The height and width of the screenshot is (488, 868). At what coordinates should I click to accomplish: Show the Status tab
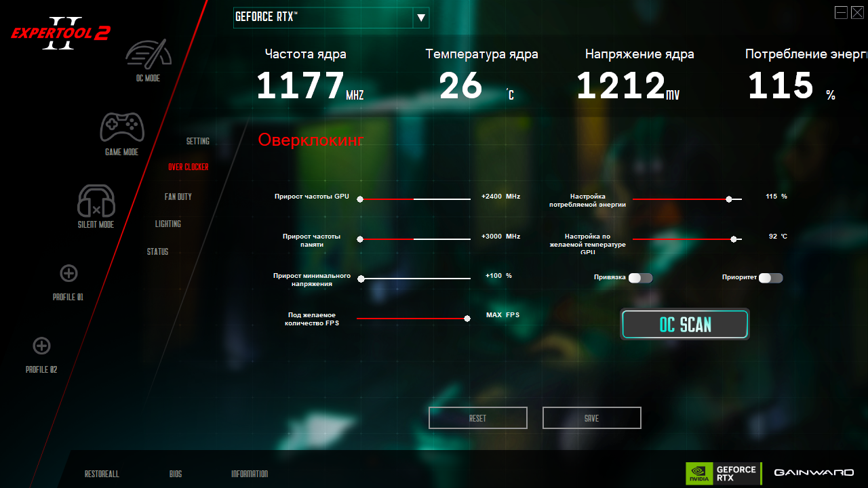pos(157,251)
